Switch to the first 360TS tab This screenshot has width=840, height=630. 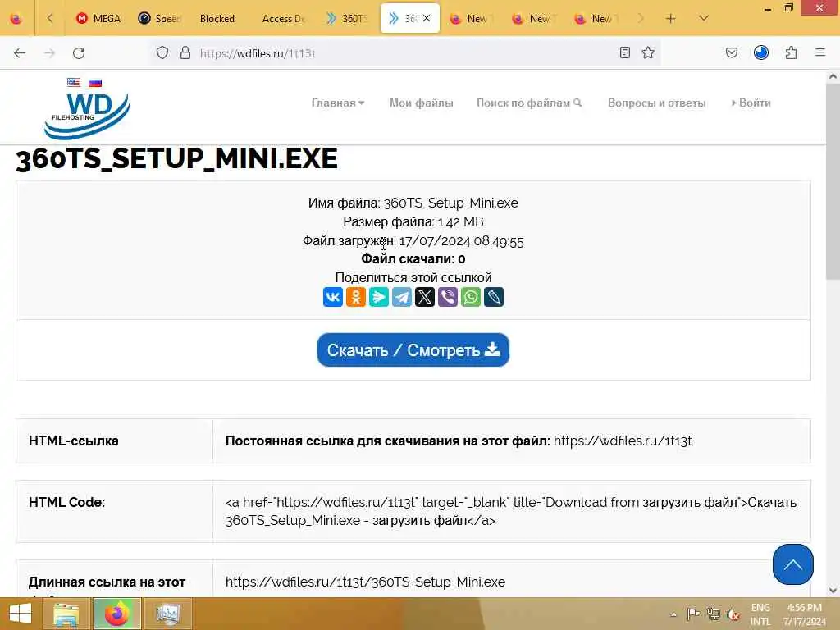(348, 19)
